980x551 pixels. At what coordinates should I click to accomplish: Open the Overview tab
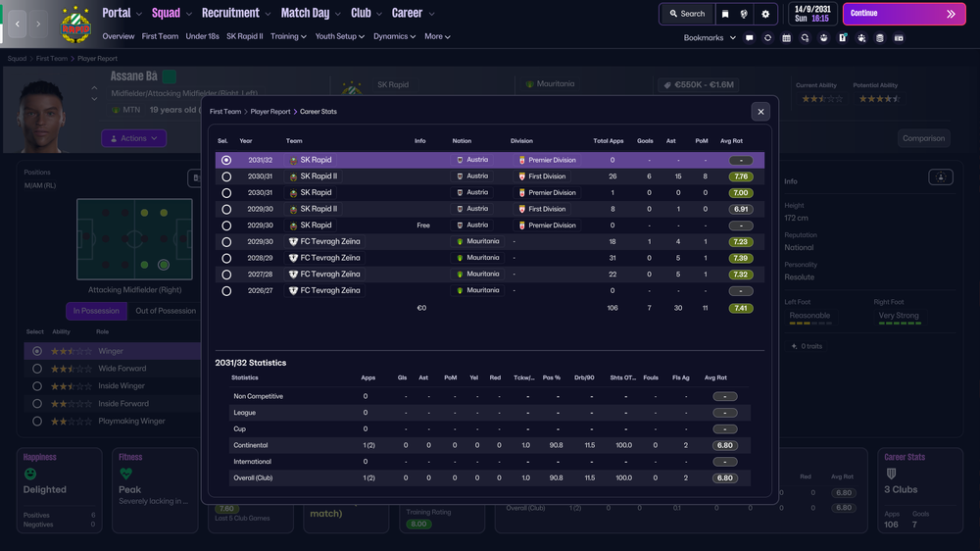pos(119,36)
